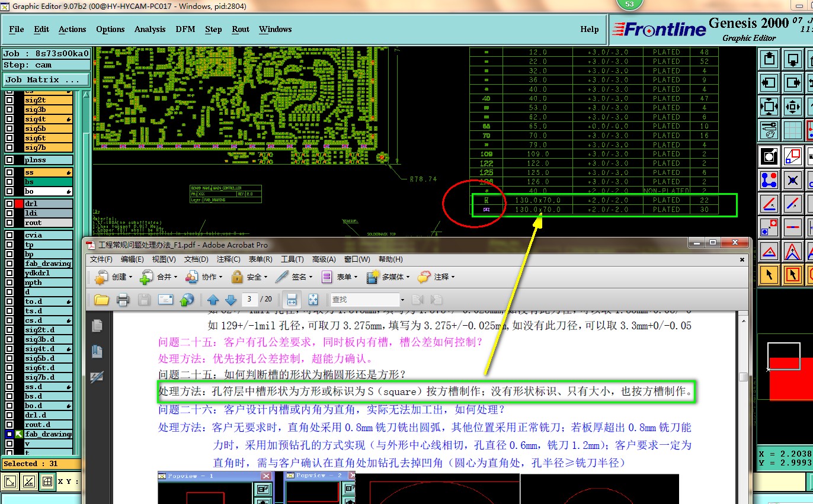Click the connected dots net icon
The width and height of the screenshot is (813, 504).
click(x=769, y=179)
